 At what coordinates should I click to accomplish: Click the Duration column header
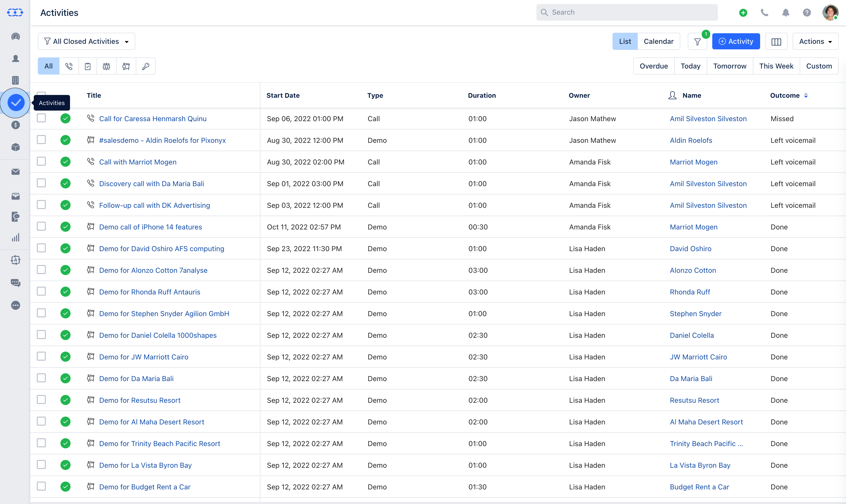[482, 95]
